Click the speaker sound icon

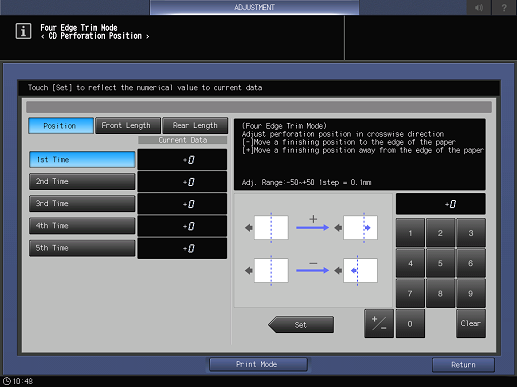pyautogui.click(x=479, y=7)
